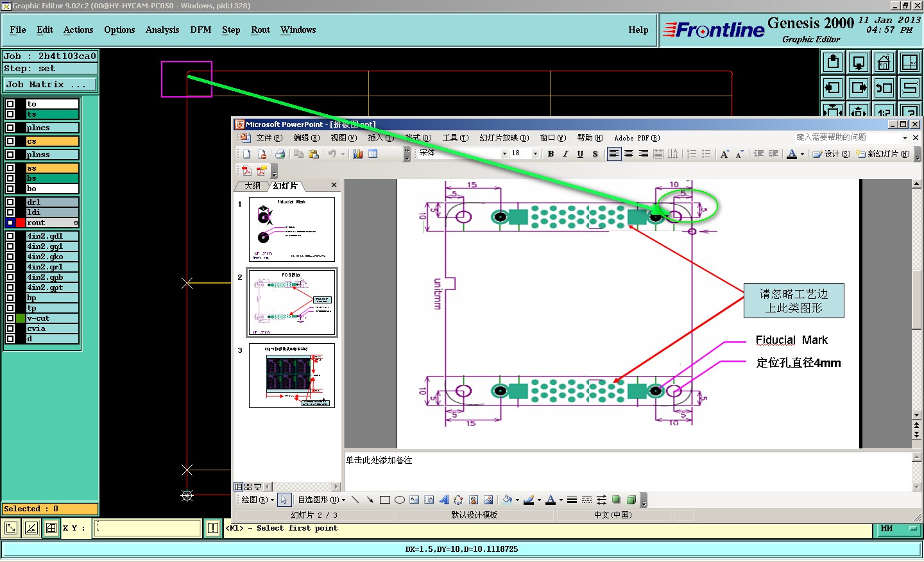Click the Job Matrix button
924x562 pixels.
coord(50,84)
